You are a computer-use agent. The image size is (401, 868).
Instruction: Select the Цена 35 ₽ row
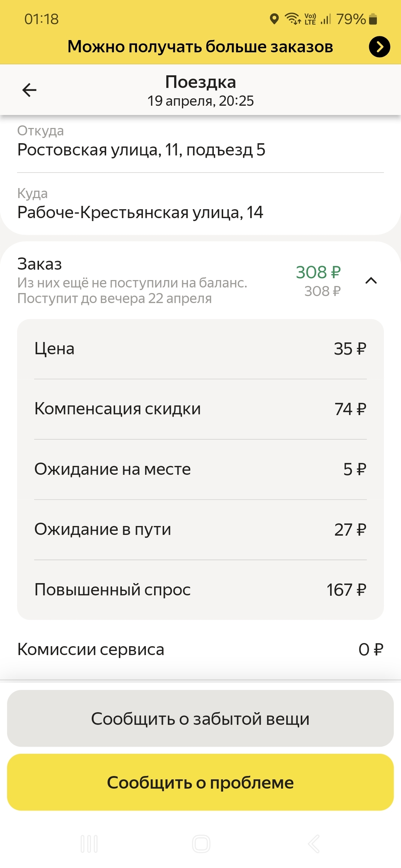[200, 349]
